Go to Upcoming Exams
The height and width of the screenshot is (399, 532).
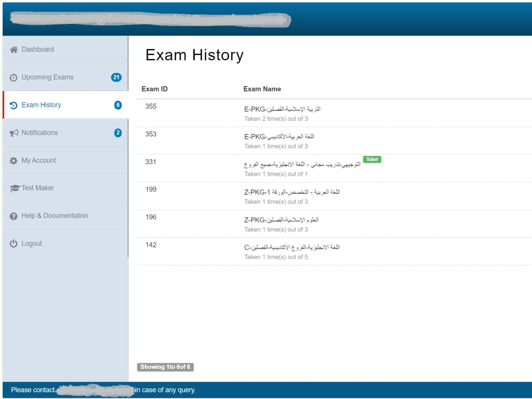65,77
